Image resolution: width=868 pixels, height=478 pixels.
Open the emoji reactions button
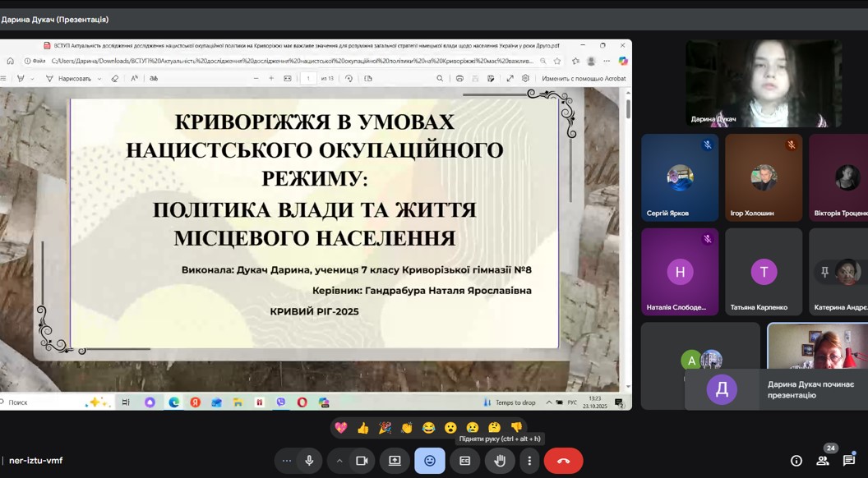(x=430, y=461)
